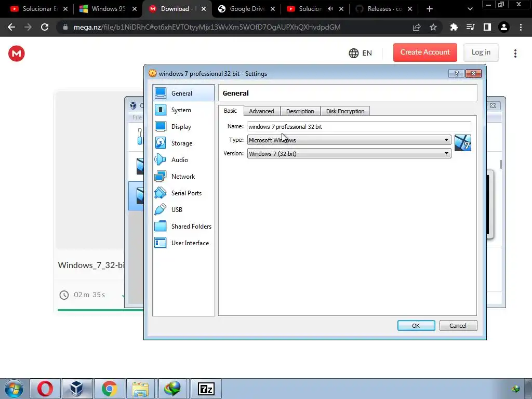Open a new browser tab
The image size is (532, 399).
430,9
